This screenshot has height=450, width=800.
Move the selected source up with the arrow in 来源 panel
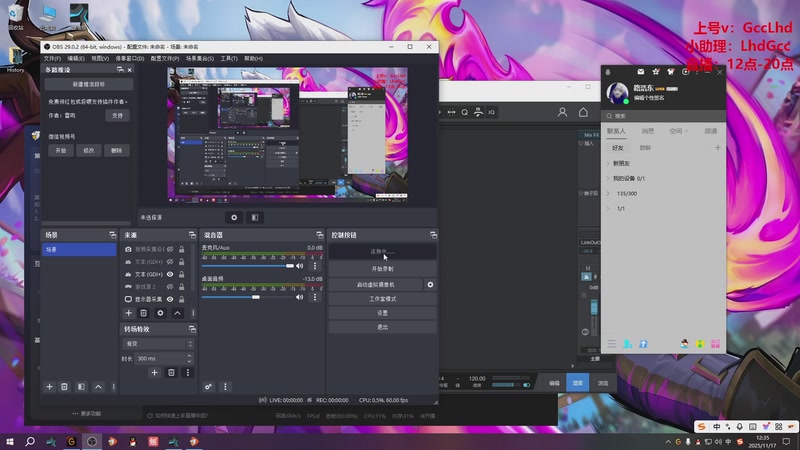coord(177,313)
